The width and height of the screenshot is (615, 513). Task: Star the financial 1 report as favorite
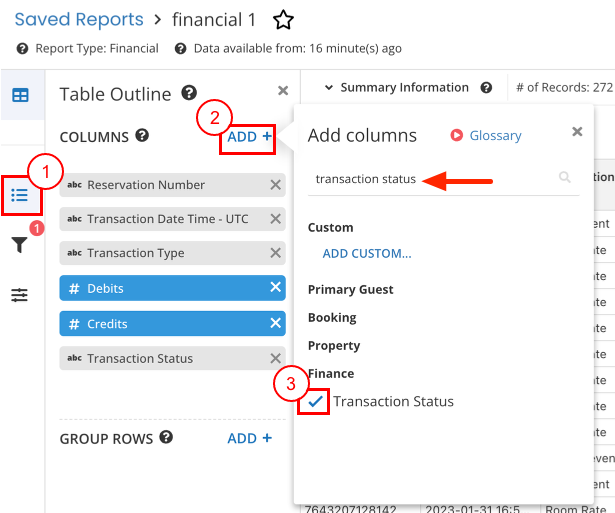click(x=284, y=19)
